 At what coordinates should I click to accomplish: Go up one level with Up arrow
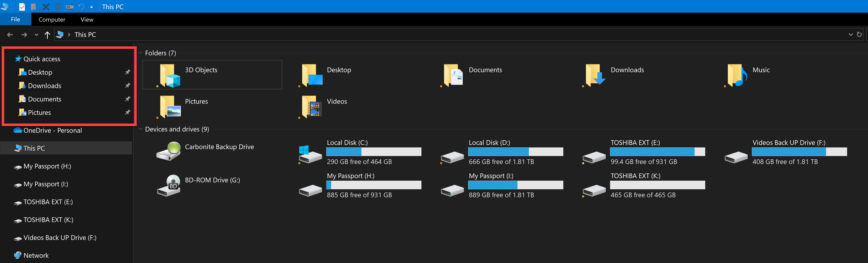pos(47,34)
